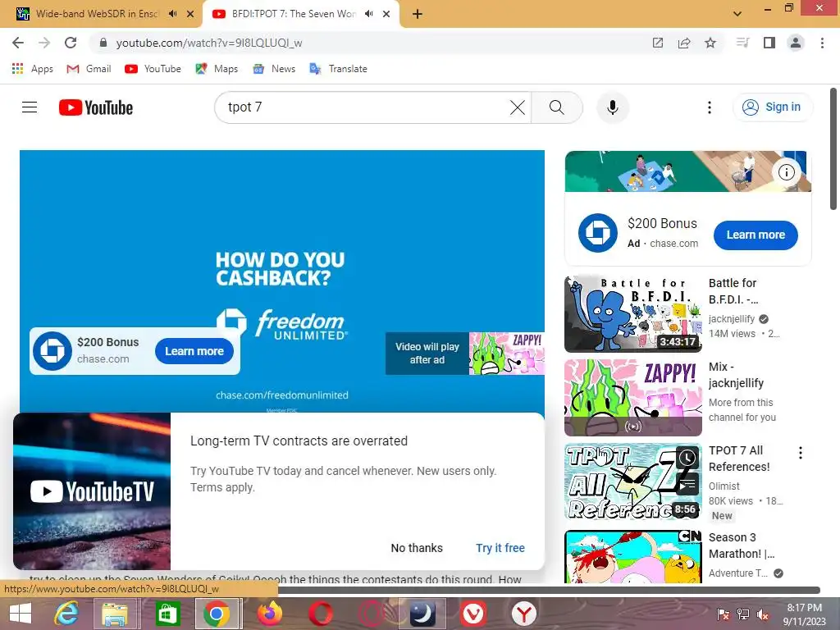Submit search with magnifier button
Image resolution: width=840 pixels, height=630 pixels.
557,107
